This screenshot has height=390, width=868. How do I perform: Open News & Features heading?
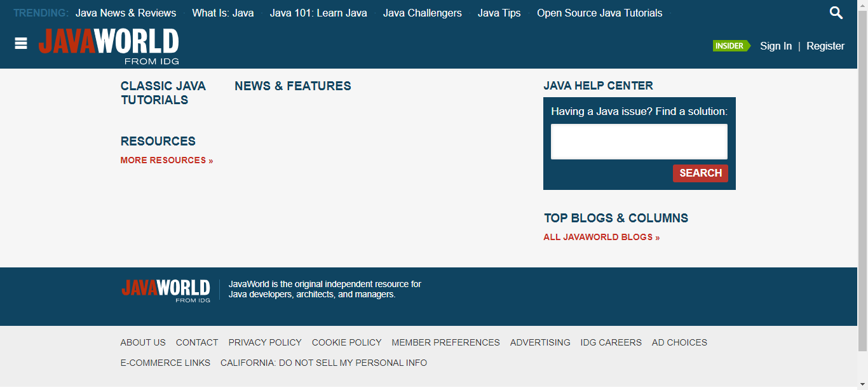click(293, 86)
